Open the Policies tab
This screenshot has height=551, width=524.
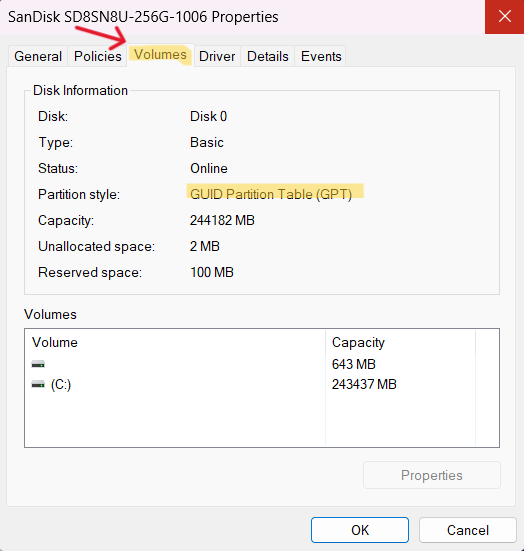pyautogui.click(x=98, y=56)
